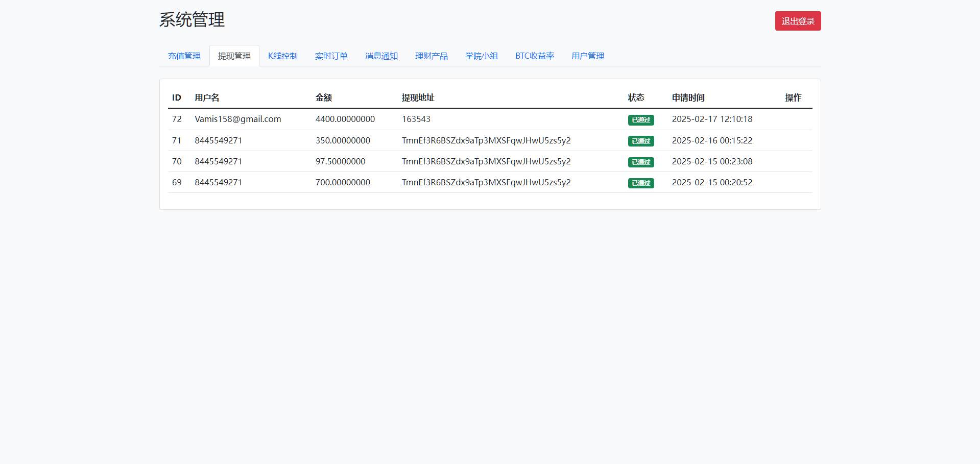The image size is (980, 464).
Task: Click the 已通过 badge for ID 72
Action: click(x=640, y=120)
